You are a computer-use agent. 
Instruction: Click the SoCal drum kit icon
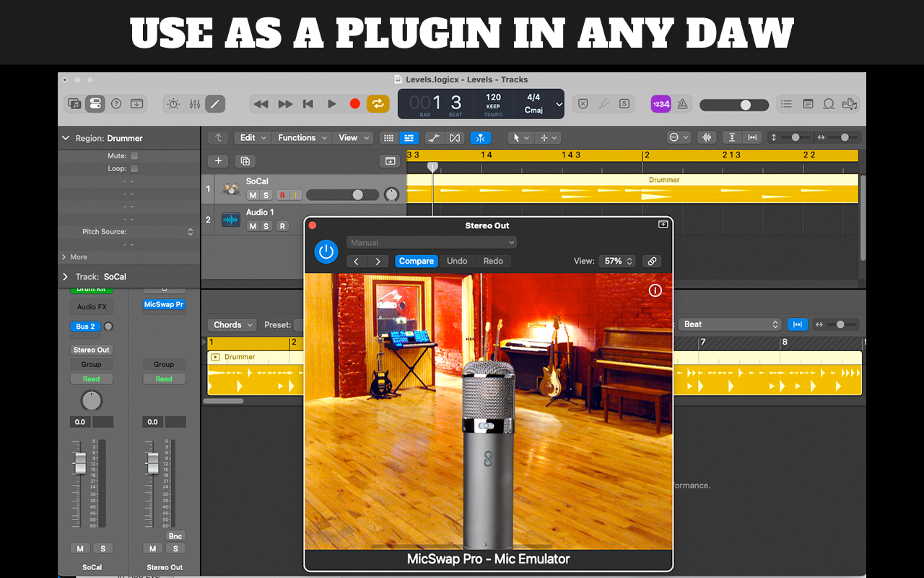231,189
